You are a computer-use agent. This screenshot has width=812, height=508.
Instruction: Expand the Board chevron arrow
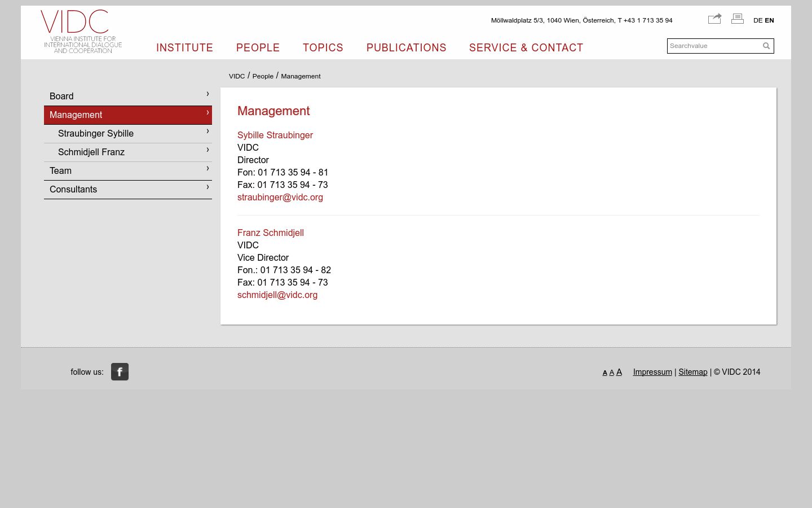208,94
